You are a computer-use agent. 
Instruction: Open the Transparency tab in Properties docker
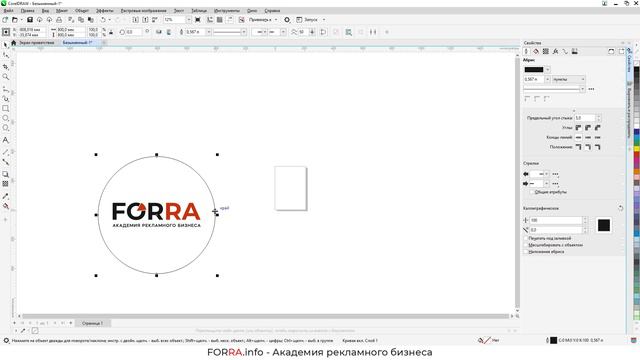[x=546, y=51]
